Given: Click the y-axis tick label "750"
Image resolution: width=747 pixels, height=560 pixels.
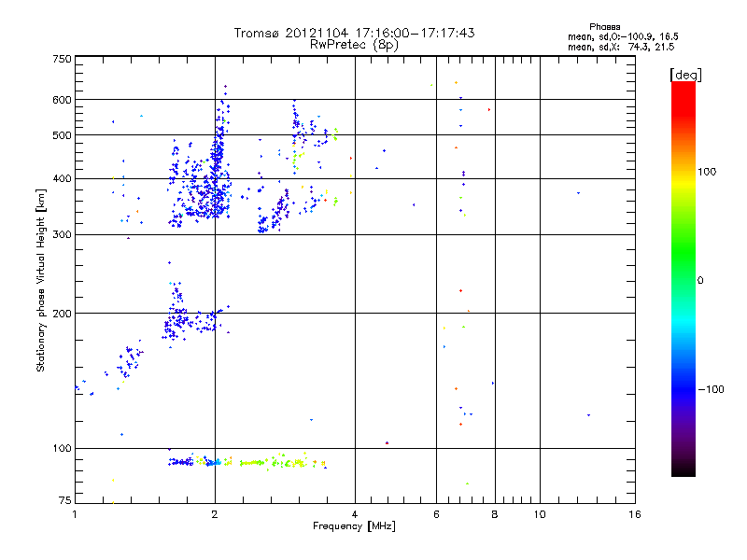Looking at the screenshot, I should (62, 59).
